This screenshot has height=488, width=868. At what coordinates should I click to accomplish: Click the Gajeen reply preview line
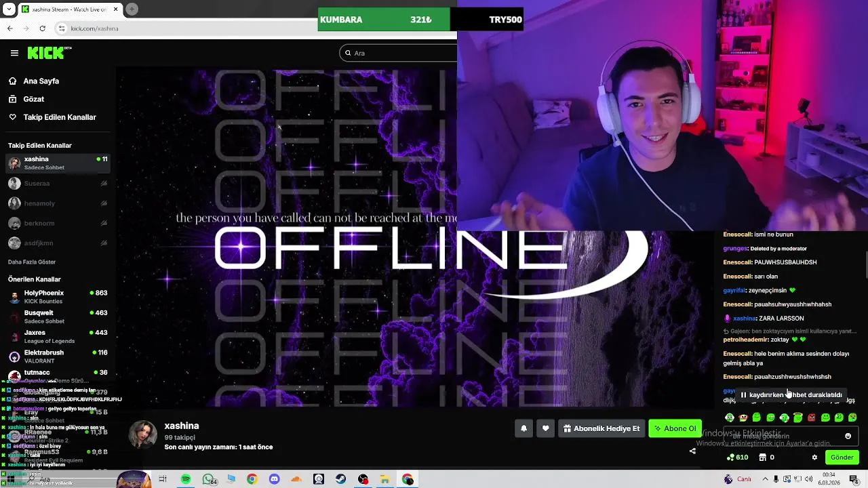(790, 331)
